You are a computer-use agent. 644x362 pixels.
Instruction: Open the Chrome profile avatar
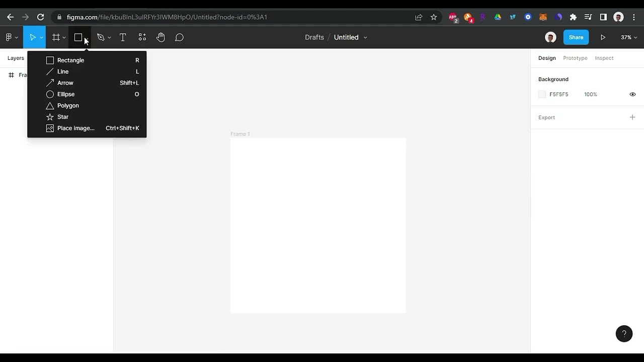pyautogui.click(x=619, y=17)
